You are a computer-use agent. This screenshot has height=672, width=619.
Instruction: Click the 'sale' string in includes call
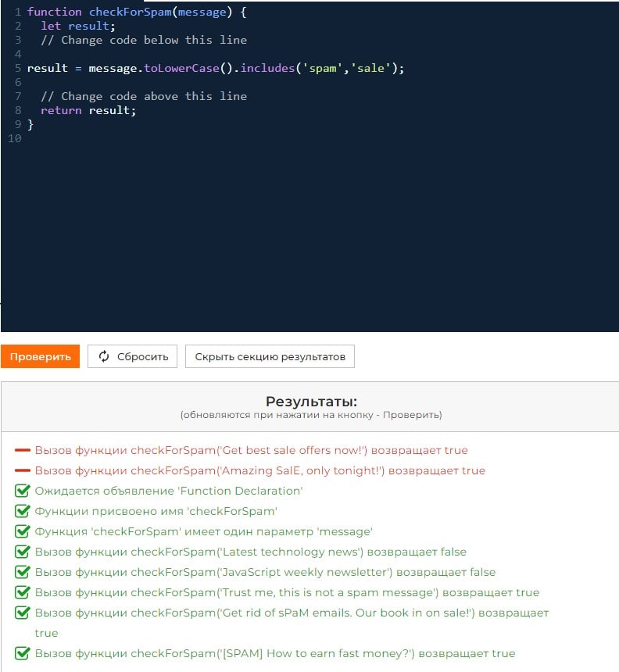[370, 68]
